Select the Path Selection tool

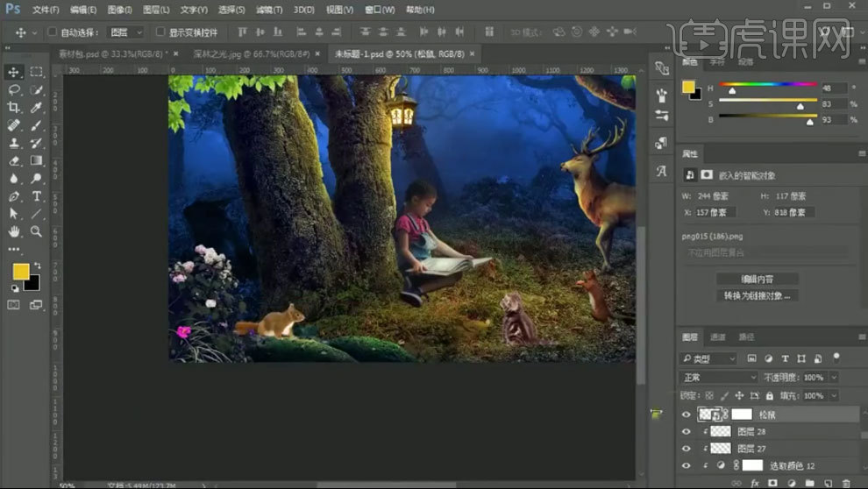click(x=13, y=214)
